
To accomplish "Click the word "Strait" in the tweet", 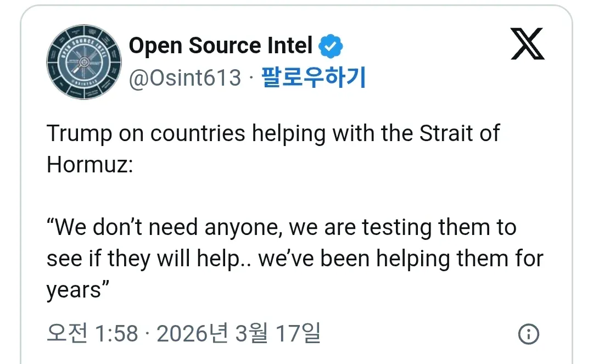I will (447, 133).
